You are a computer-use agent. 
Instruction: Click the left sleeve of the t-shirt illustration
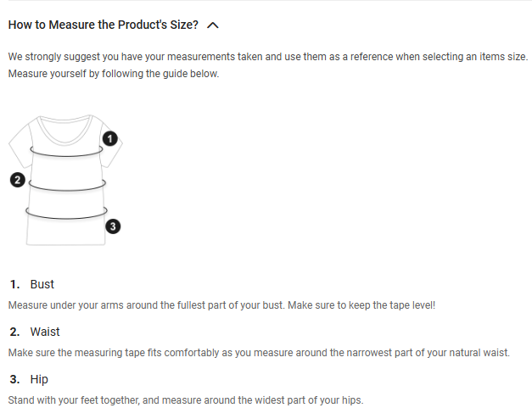pos(18,145)
